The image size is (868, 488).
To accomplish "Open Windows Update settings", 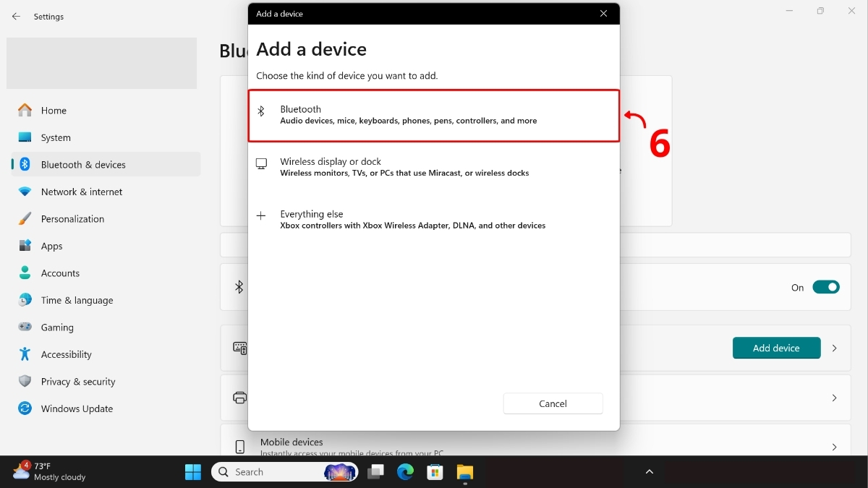I will coord(77,408).
